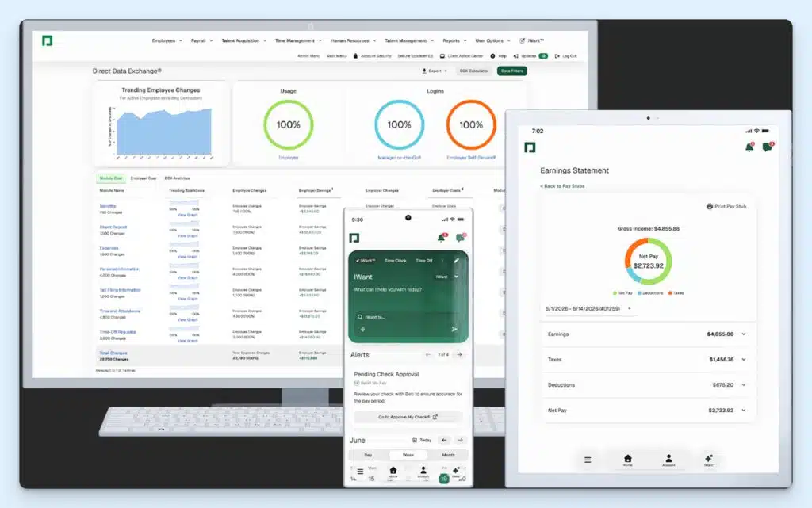Open Updates megaphone icon on desktop
Screen dimensions: 812x508
[x=515, y=55]
